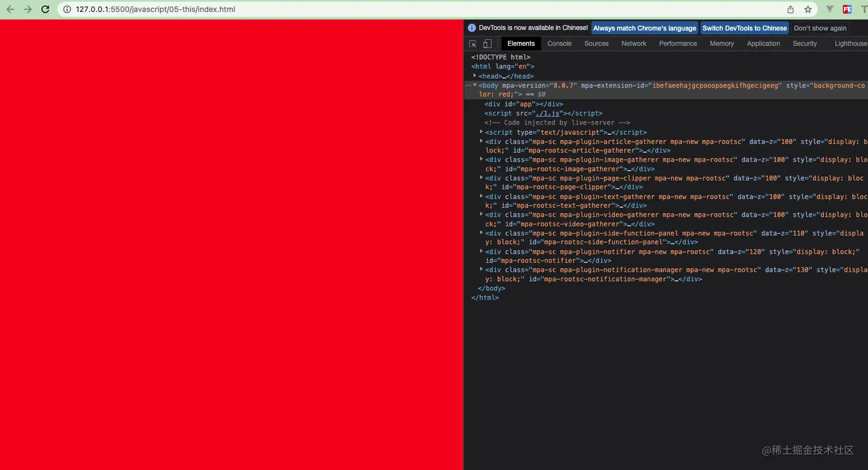Click Switch DevTools to Chinese
This screenshot has width=868, height=470.
point(745,28)
